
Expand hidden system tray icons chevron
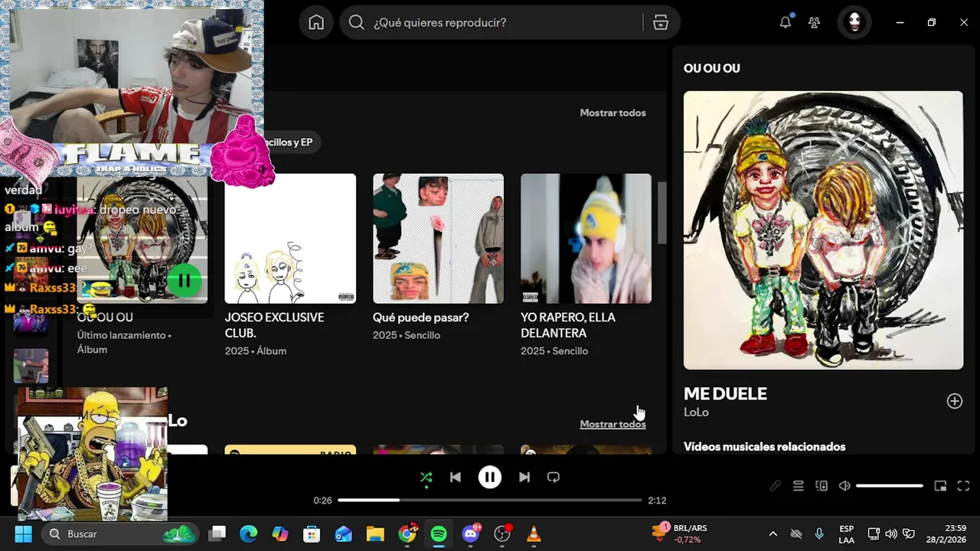pyautogui.click(x=773, y=533)
